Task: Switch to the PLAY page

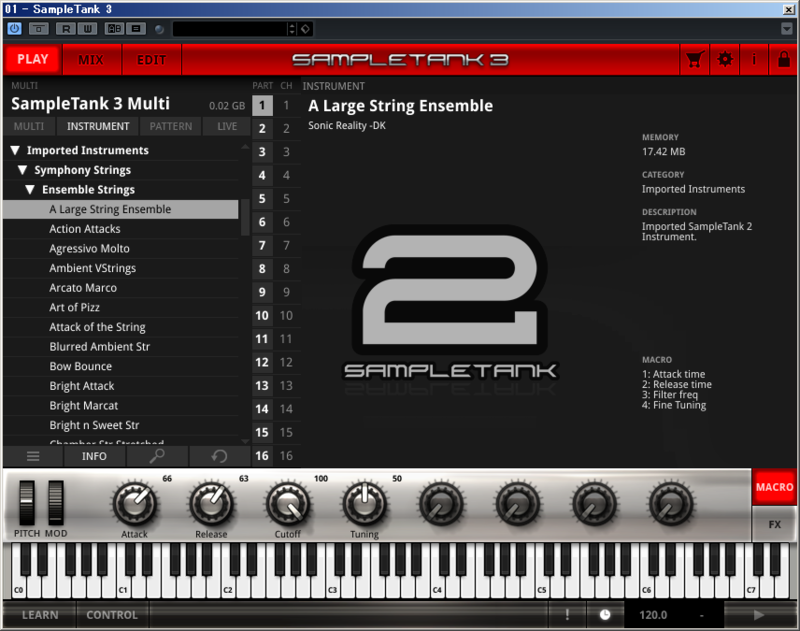Action: tap(33, 59)
